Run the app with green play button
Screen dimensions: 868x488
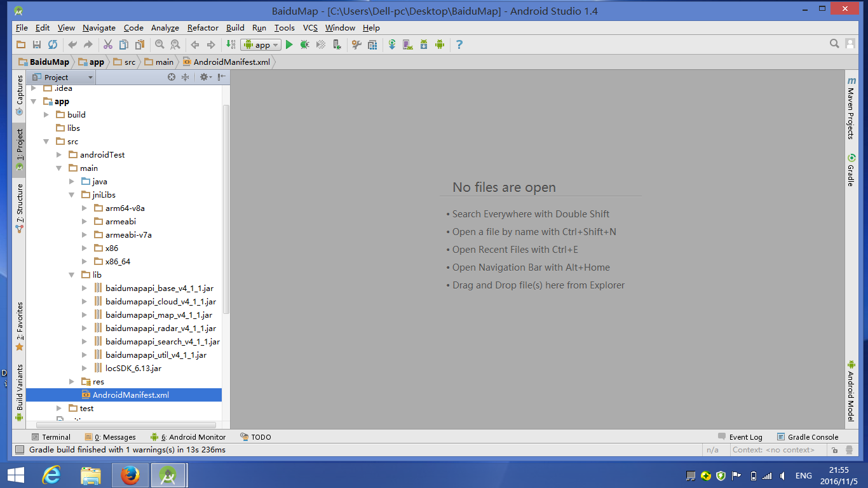pyautogui.click(x=289, y=44)
